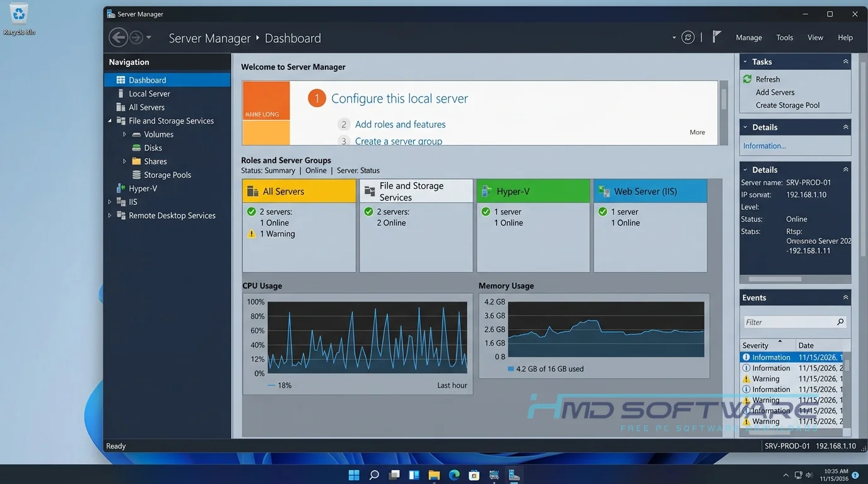Click the Shares folder icon in Navigation
Image resolution: width=868 pixels, height=484 pixels.
point(136,161)
